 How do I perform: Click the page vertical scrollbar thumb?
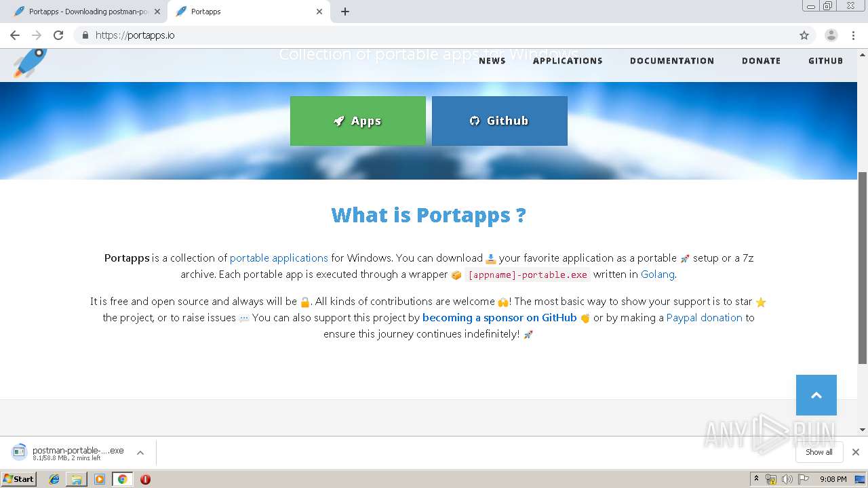click(863, 268)
